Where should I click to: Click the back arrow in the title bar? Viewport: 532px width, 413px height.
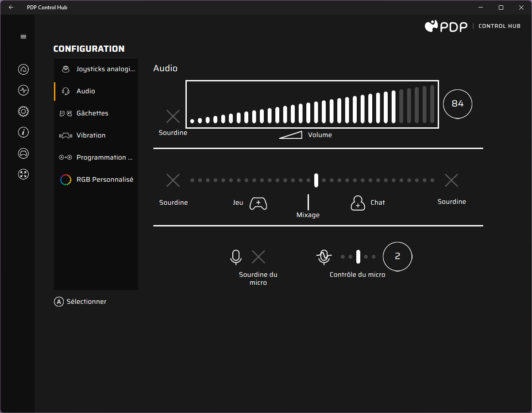[x=11, y=7]
